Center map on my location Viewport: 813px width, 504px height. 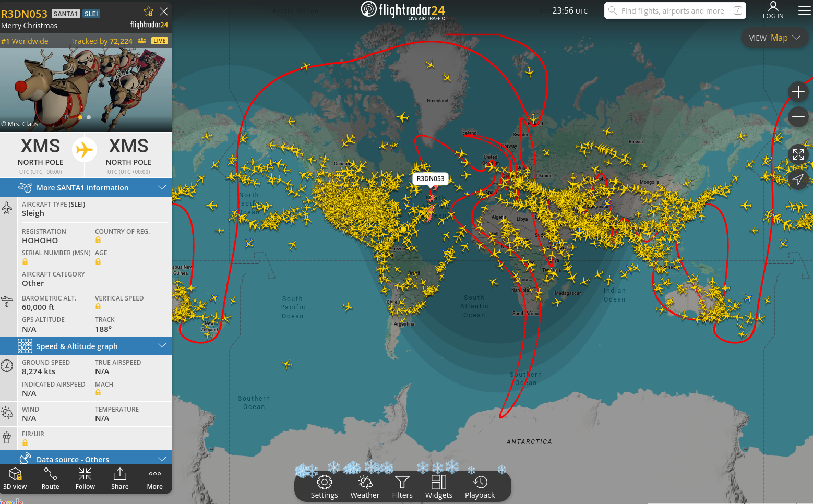[x=798, y=179]
